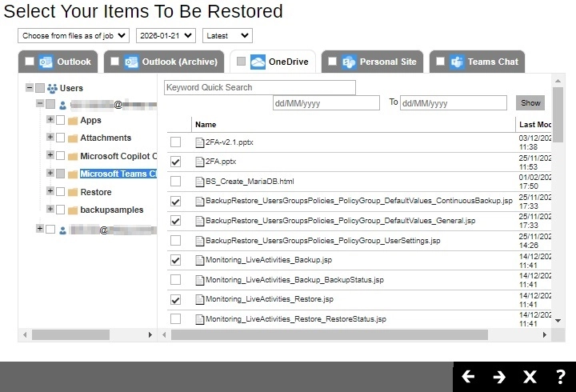Select the Microsoft Teams Chat folder
This screenshot has height=392, width=576.
tap(118, 174)
